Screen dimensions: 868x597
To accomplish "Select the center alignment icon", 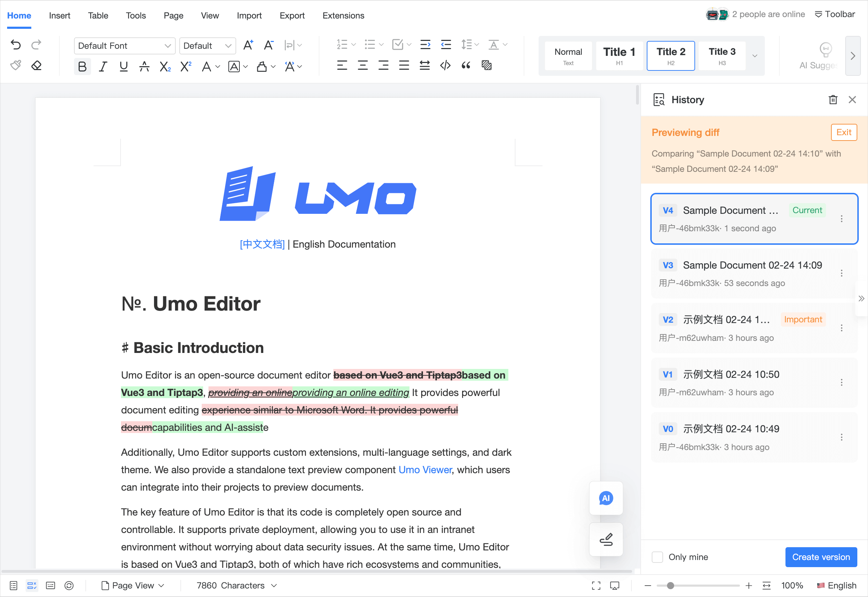I will 362,65.
